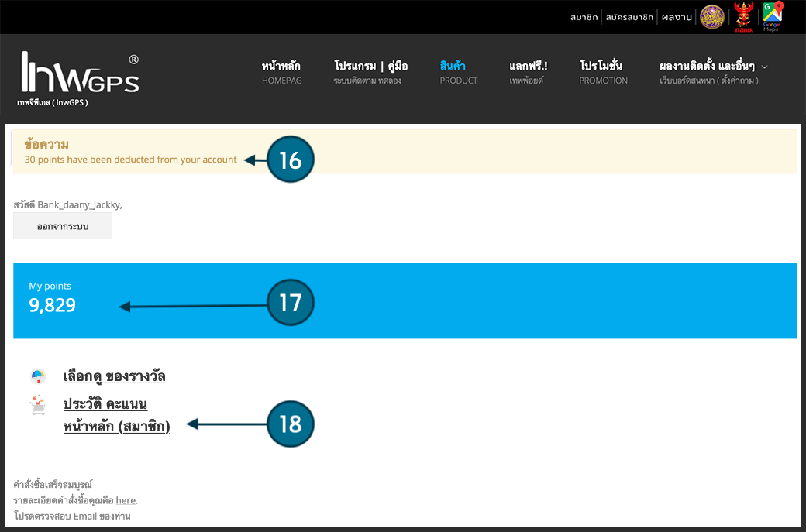Go to หน้าหลัก (สมาชิก) link
This screenshot has width=806, height=532.
pos(116,425)
